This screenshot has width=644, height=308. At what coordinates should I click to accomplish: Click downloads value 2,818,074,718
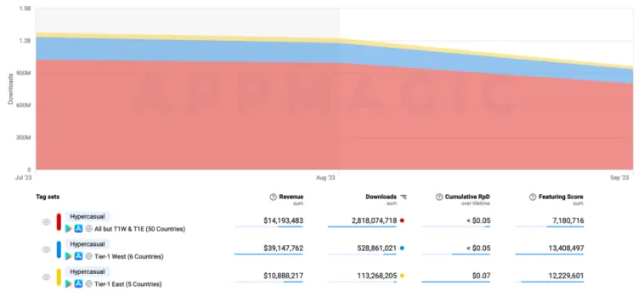374,221
